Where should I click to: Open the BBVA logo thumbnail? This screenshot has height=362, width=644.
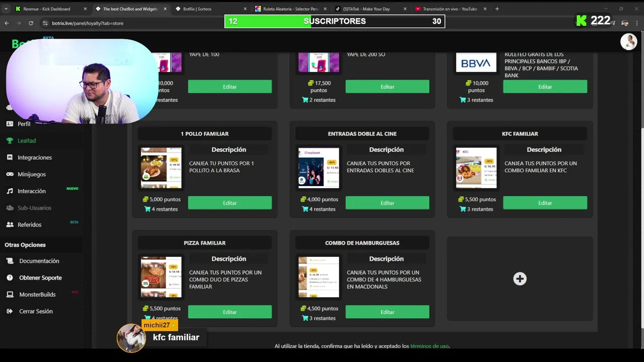pyautogui.click(x=476, y=63)
